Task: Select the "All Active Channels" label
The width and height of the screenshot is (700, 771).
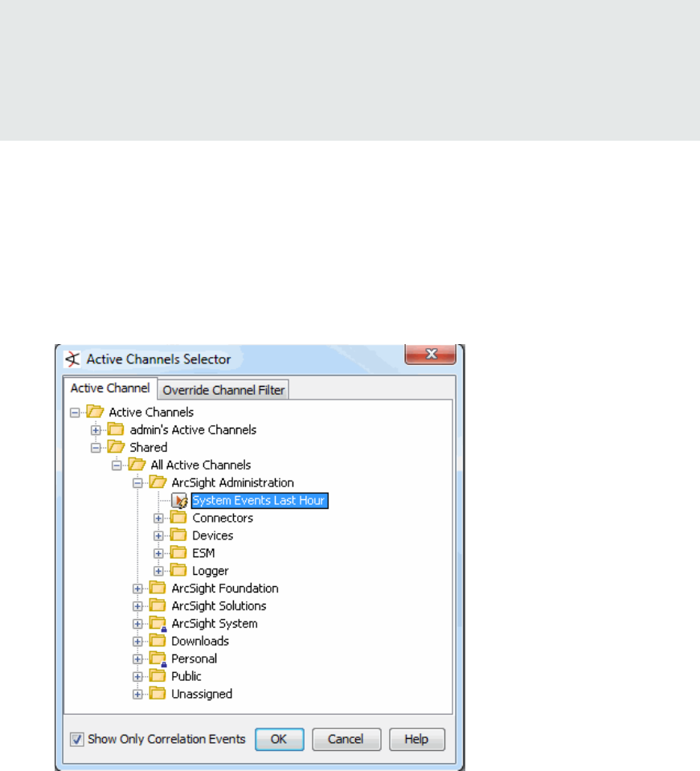Action: (201, 465)
